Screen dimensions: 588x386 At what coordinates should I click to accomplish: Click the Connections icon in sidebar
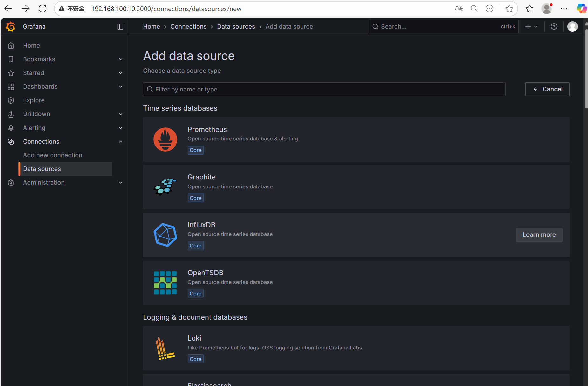pyautogui.click(x=11, y=142)
